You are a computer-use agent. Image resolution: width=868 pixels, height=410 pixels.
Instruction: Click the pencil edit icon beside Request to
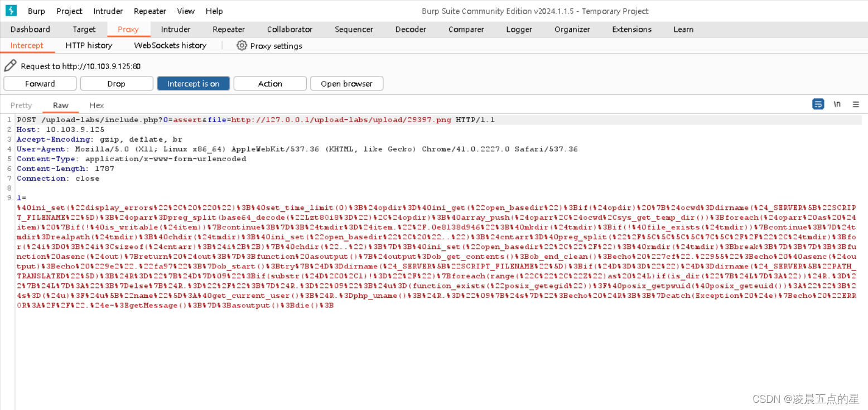tap(10, 66)
